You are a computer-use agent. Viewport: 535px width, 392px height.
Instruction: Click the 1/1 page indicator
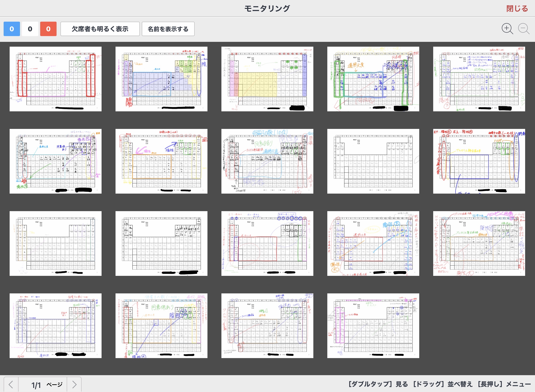[36, 385]
